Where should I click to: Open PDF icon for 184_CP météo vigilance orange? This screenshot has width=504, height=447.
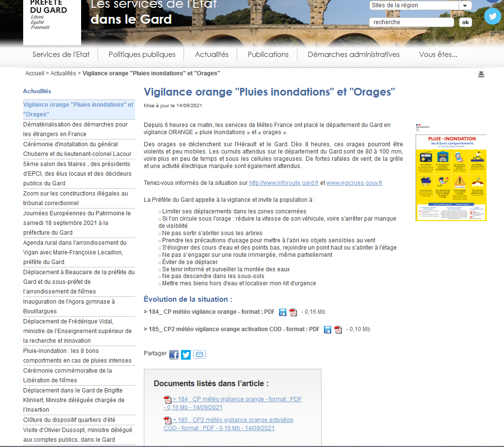[x=293, y=312]
